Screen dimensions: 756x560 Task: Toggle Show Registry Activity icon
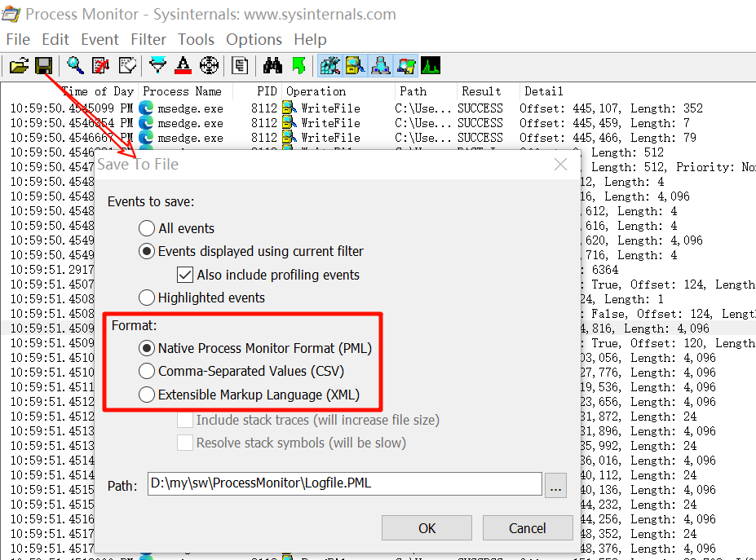pos(330,65)
